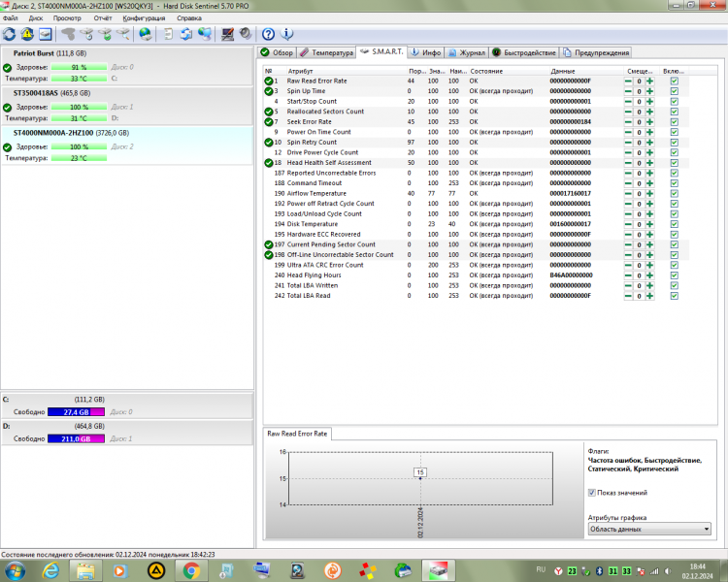Decrease offset minus for Start/Stop Count

pyautogui.click(x=628, y=101)
